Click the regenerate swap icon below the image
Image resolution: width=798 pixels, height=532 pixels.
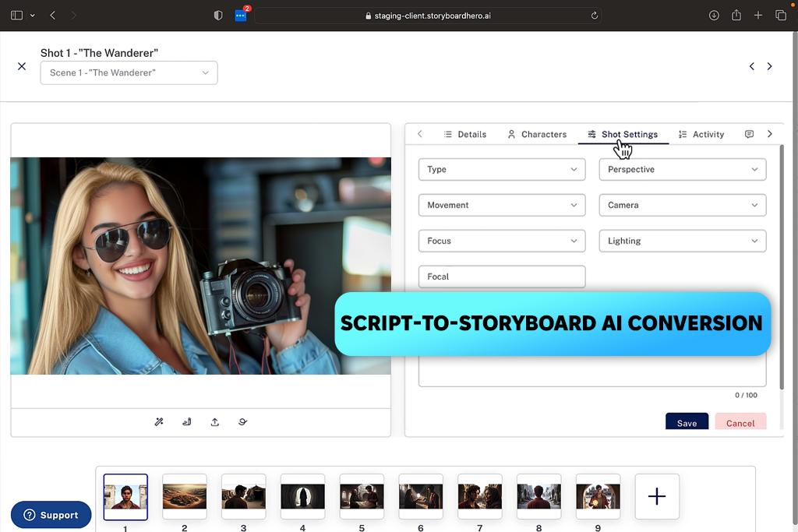point(243,421)
